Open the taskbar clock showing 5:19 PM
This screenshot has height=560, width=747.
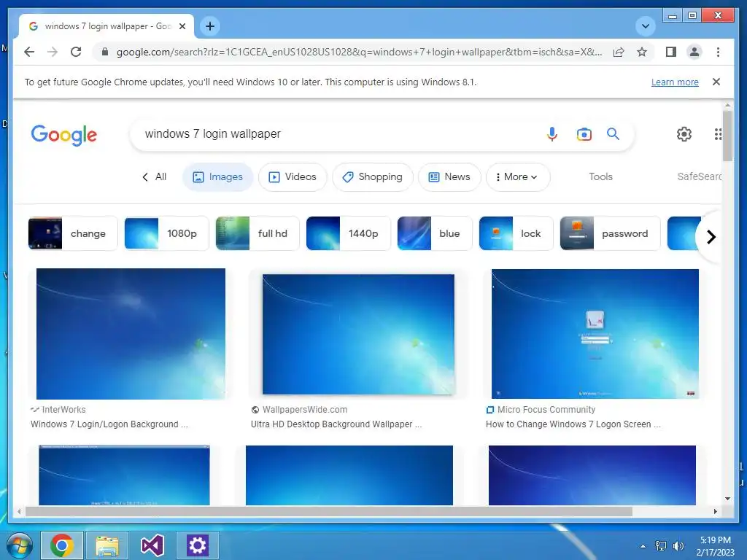click(x=715, y=546)
